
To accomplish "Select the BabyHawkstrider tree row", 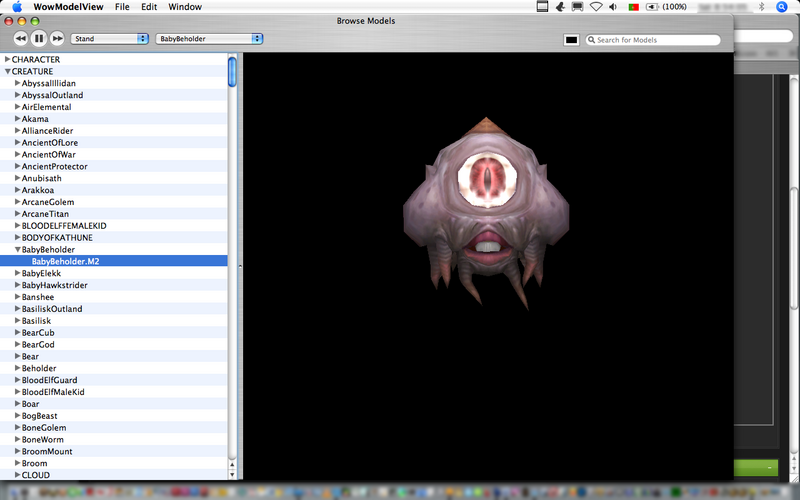I will pos(114,285).
